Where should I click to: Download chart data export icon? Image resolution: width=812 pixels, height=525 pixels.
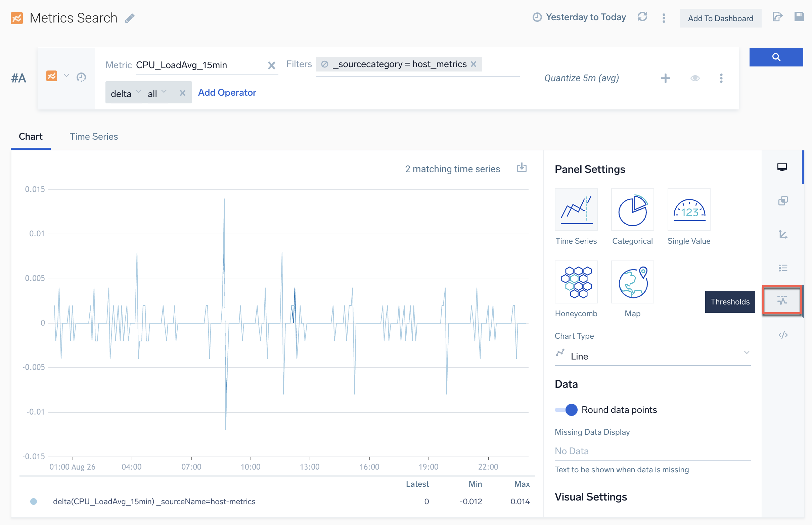coord(521,168)
